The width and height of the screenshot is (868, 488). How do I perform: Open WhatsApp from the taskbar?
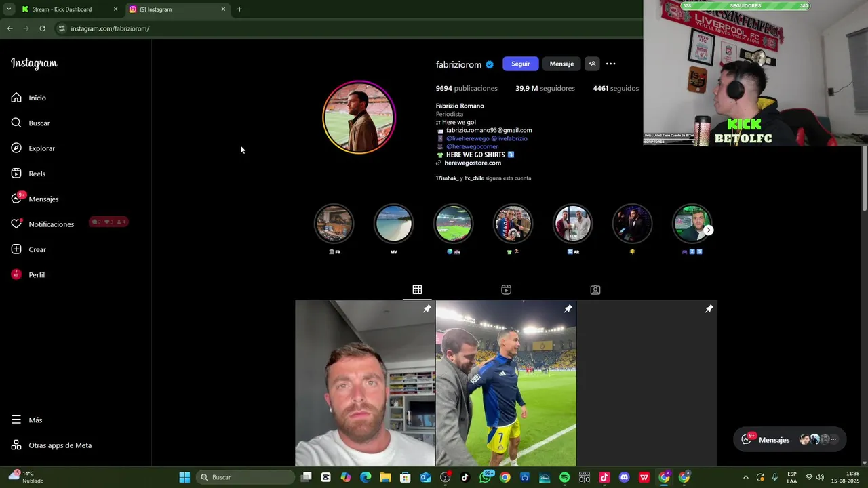(x=485, y=477)
